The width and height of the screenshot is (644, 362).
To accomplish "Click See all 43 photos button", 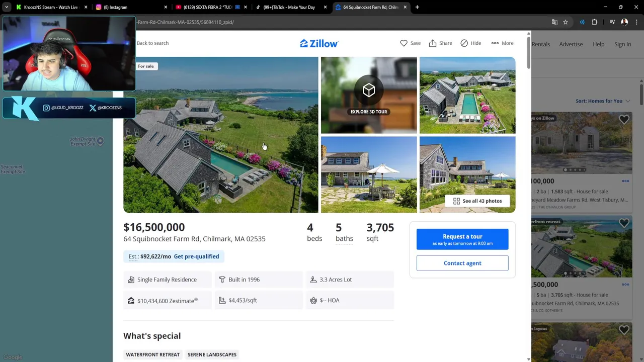I will pyautogui.click(x=477, y=201).
